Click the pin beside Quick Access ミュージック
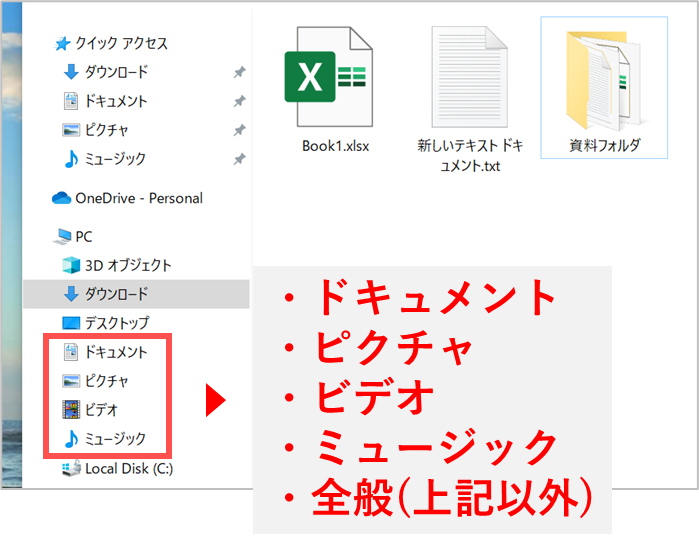The width and height of the screenshot is (699, 551). click(239, 159)
